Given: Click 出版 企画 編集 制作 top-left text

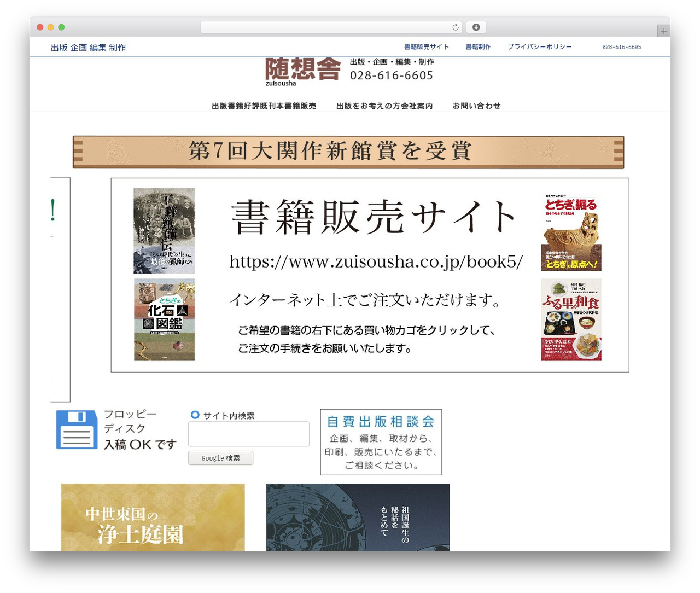Looking at the screenshot, I should tap(88, 48).
